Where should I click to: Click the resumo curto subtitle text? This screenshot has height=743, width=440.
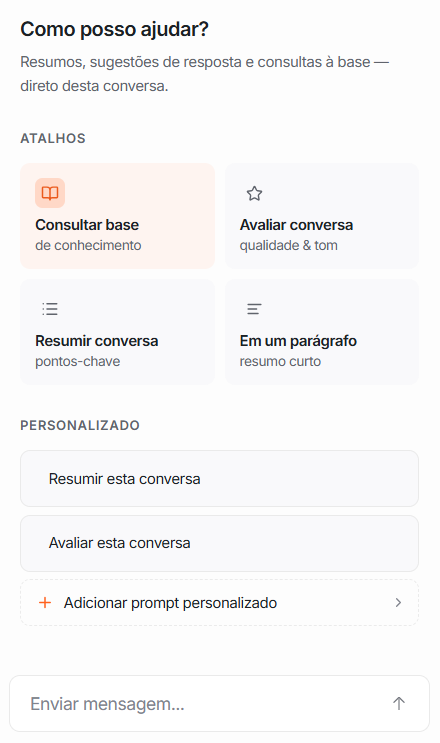click(x=280, y=362)
